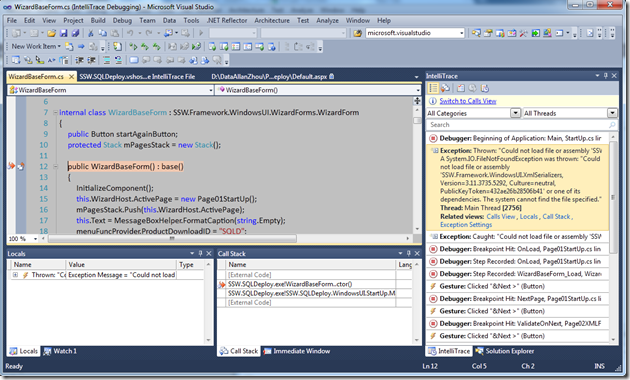Click the Toolbox hammer icon in toolbar
Viewport: 630px width, 380px height.
click(523, 33)
